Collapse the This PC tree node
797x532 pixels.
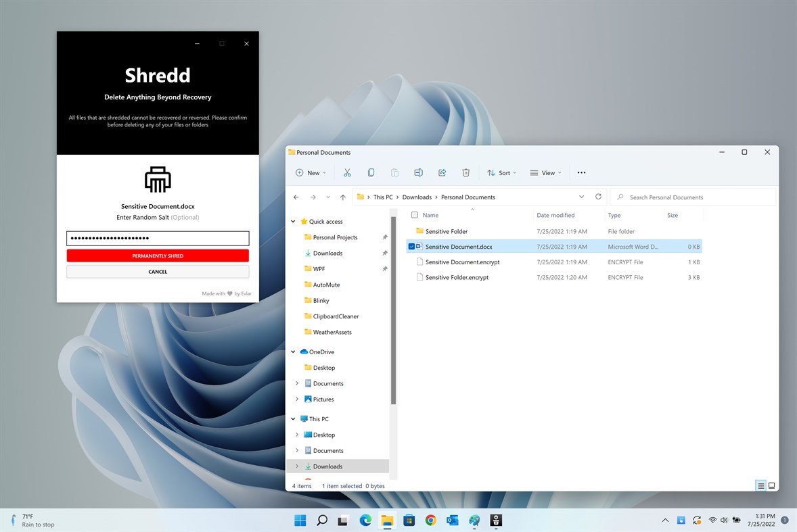click(x=292, y=418)
